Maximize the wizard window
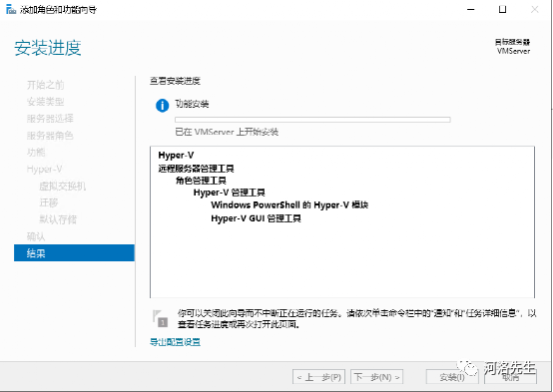Screen dimensions: 553x392 (x=502, y=10)
